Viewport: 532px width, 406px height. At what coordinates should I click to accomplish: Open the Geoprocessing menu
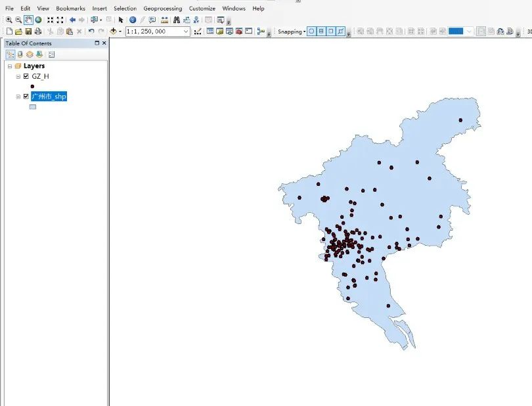[162, 8]
